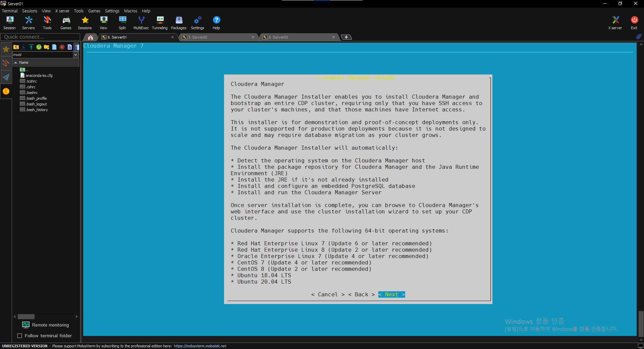Click the Remote monitoring icon
Image resolution: width=644 pixels, height=349 pixels.
point(26,325)
